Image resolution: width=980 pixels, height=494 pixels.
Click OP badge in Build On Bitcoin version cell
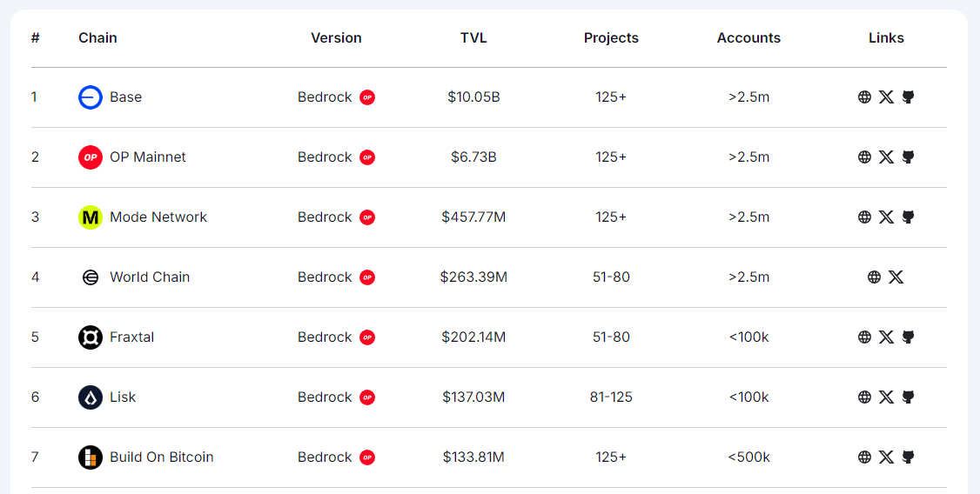click(x=367, y=457)
